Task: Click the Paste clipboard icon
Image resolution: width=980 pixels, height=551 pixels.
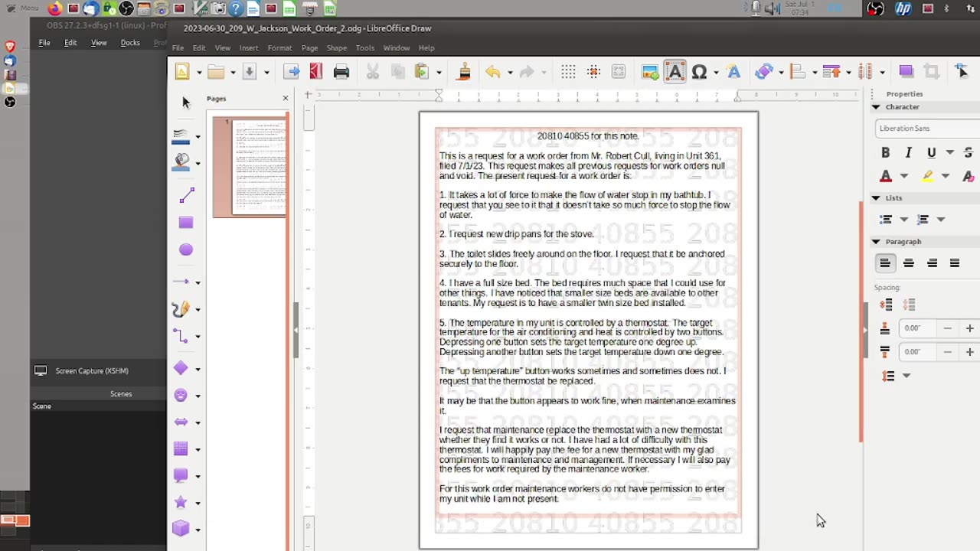Action: pyautogui.click(x=421, y=72)
